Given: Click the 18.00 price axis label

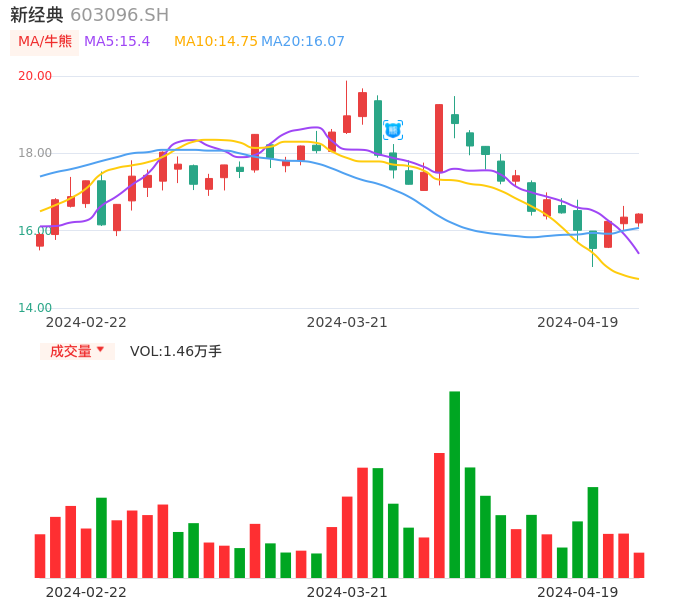Looking at the screenshot, I should (x=35, y=153).
